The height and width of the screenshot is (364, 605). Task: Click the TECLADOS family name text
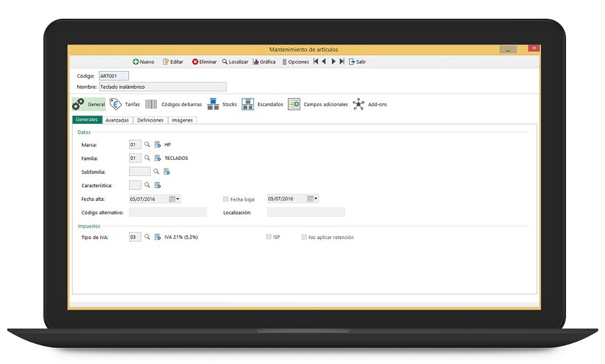[176, 158]
